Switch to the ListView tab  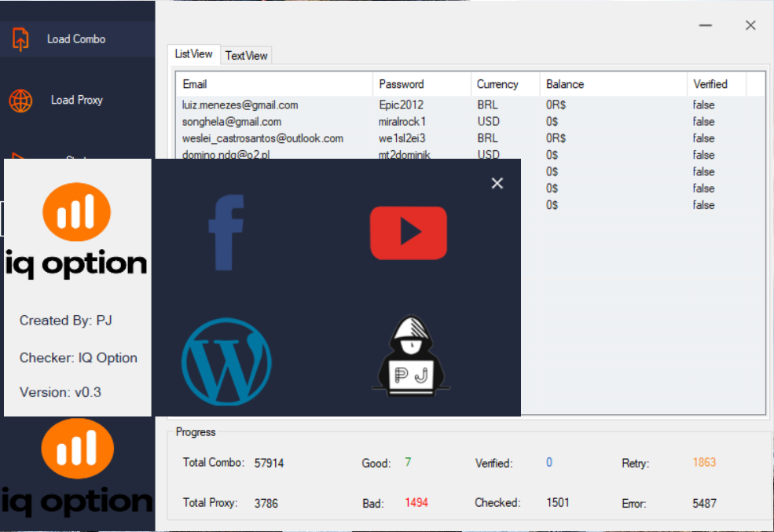pos(193,54)
